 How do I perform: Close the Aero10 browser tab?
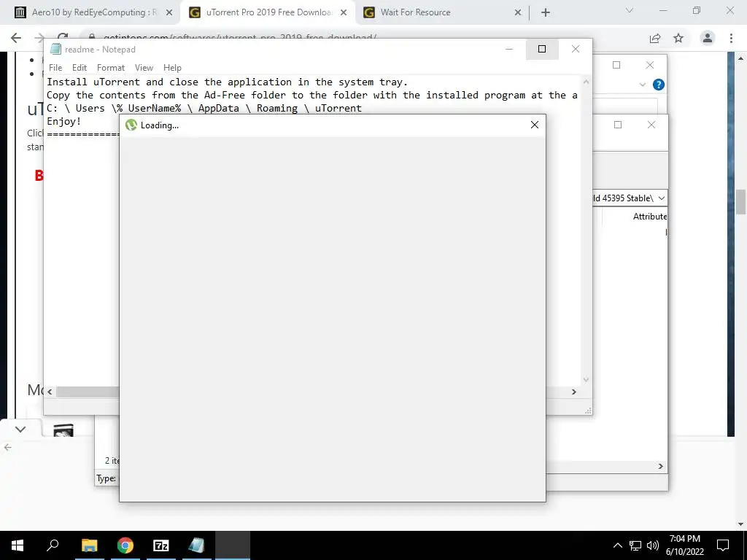[x=169, y=13]
